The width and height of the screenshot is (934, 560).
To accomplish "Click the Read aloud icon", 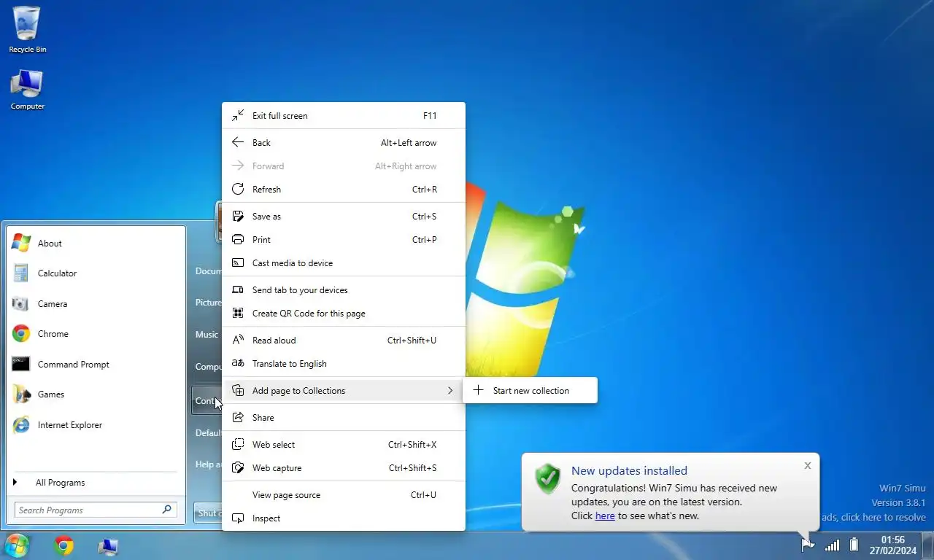I will click(238, 341).
